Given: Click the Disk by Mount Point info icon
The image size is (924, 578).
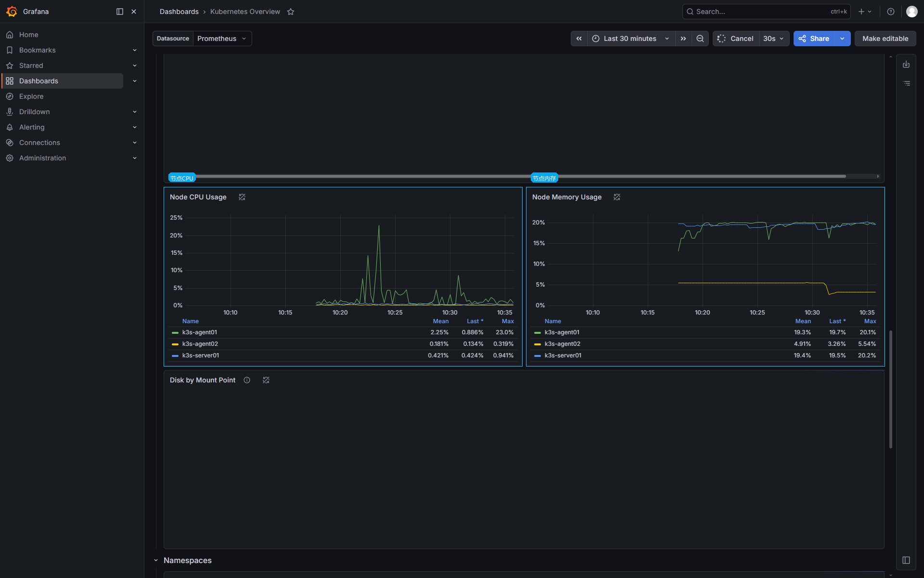Looking at the screenshot, I should (x=247, y=380).
